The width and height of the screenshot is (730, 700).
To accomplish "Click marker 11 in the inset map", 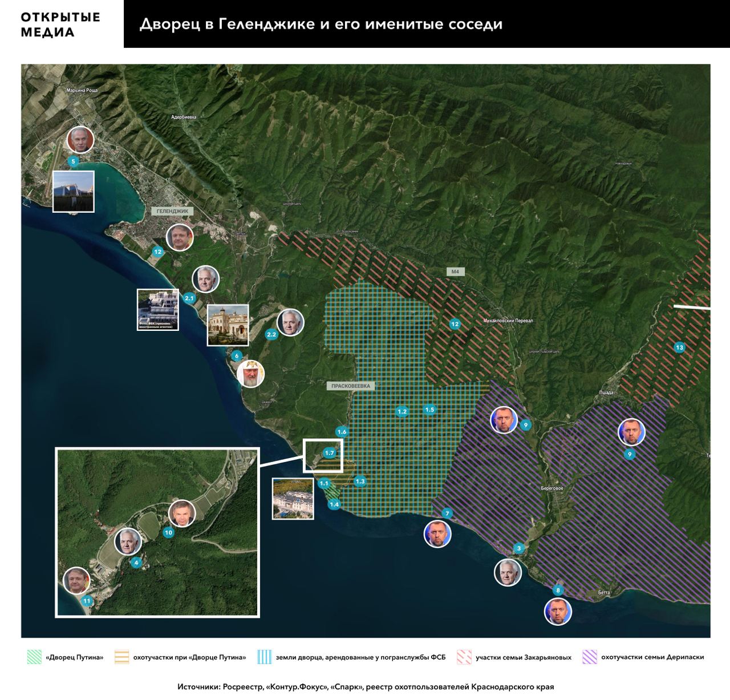I will [87, 601].
